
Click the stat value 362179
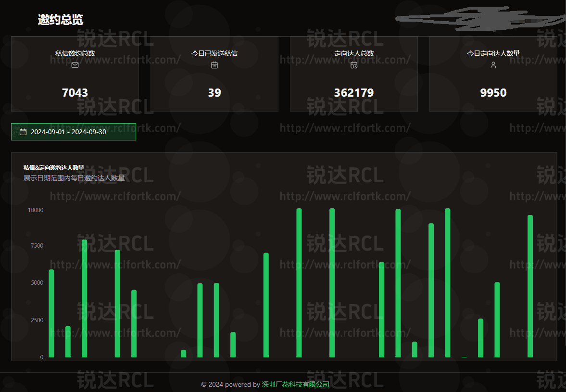[x=354, y=92]
